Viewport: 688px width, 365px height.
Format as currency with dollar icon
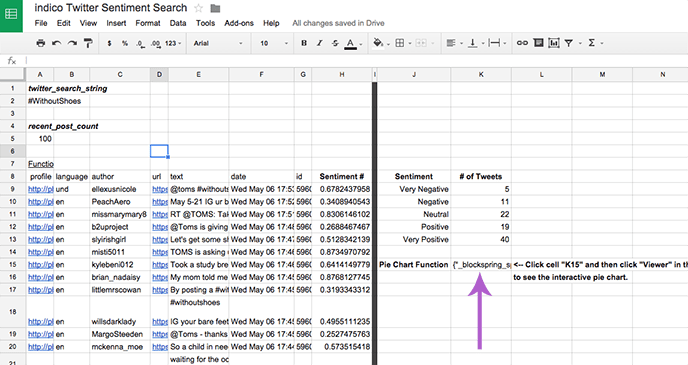[109, 43]
